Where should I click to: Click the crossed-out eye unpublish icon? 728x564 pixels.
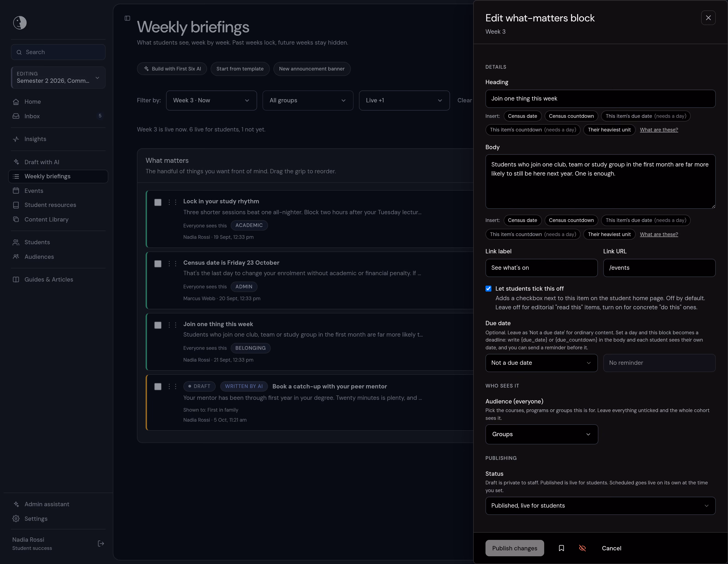click(582, 548)
